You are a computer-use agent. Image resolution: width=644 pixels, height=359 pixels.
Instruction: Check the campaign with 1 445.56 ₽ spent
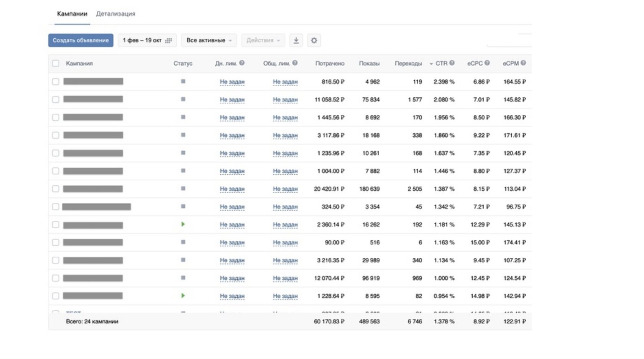[56, 117]
